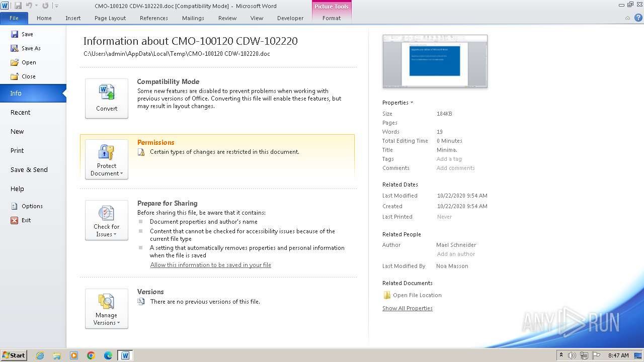Switch to the View ribbon tab

[x=257, y=18]
